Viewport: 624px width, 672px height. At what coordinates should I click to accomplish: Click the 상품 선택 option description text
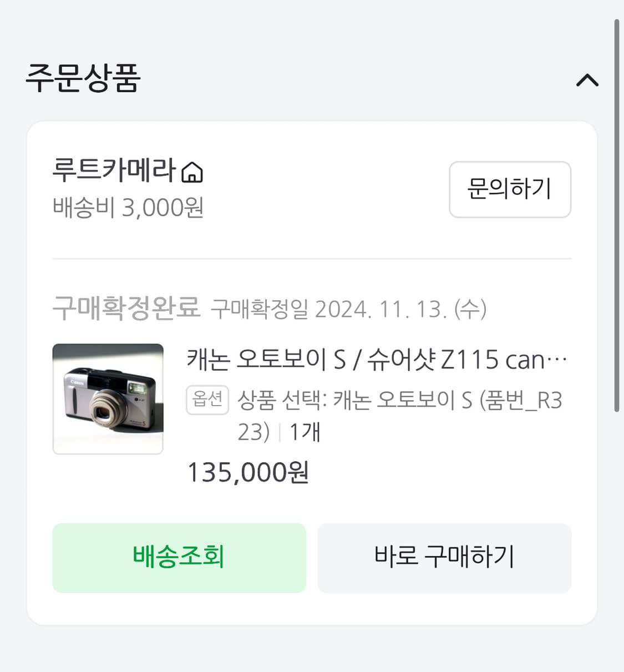(399, 400)
